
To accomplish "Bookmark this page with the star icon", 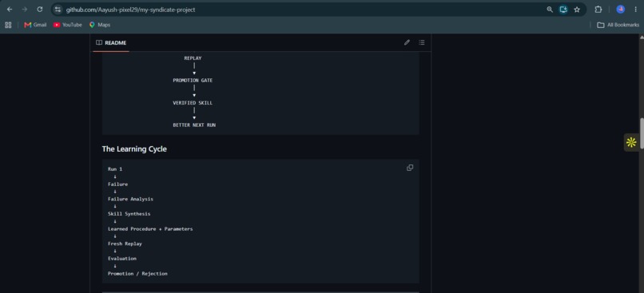I will 577,10.
